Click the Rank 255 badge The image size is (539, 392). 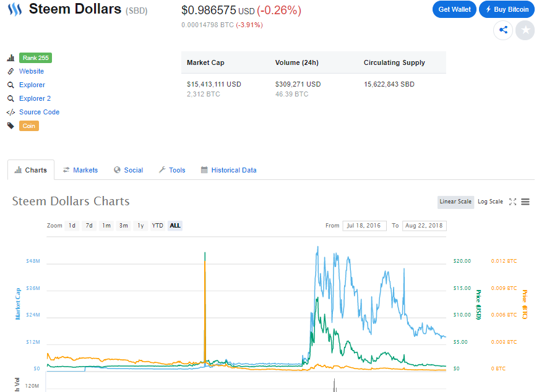click(35, 58)
